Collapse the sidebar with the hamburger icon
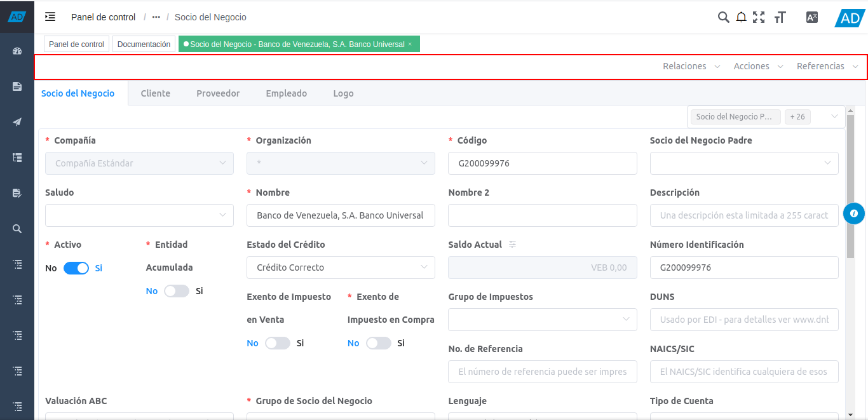Viewport: 868px width, 420px height. tap(50, 17)
